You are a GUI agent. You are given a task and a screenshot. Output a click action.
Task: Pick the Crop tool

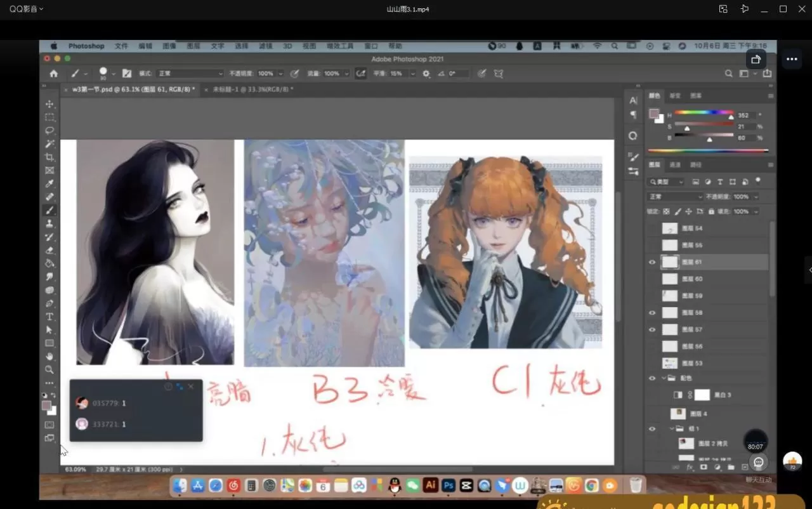click(49, 157)
